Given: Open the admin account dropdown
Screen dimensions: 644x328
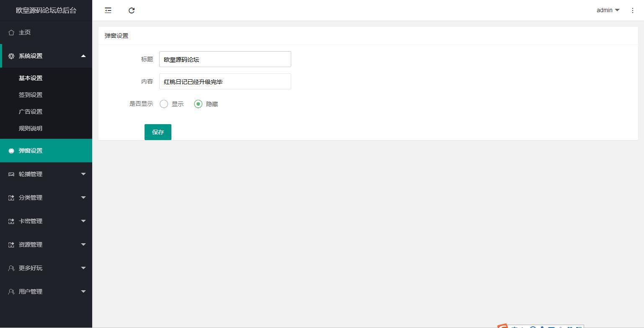Looking at the screenshot, I should tap(607, 10).
